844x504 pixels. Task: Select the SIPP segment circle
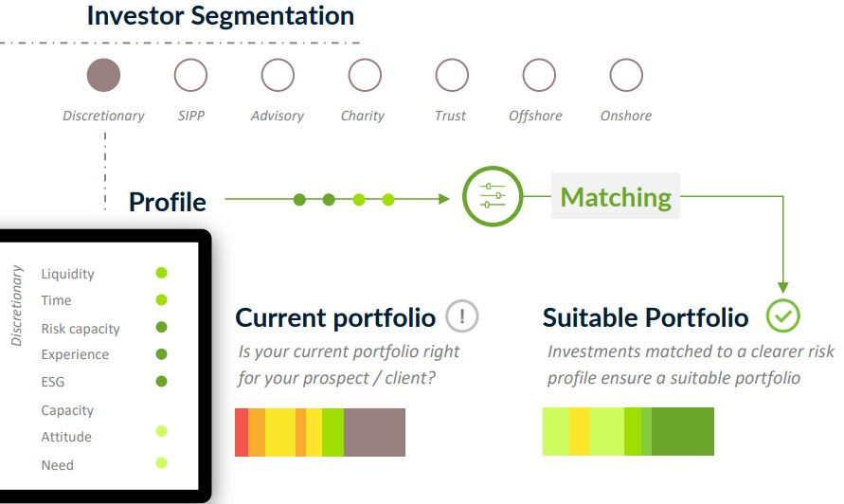coord(190,75)
